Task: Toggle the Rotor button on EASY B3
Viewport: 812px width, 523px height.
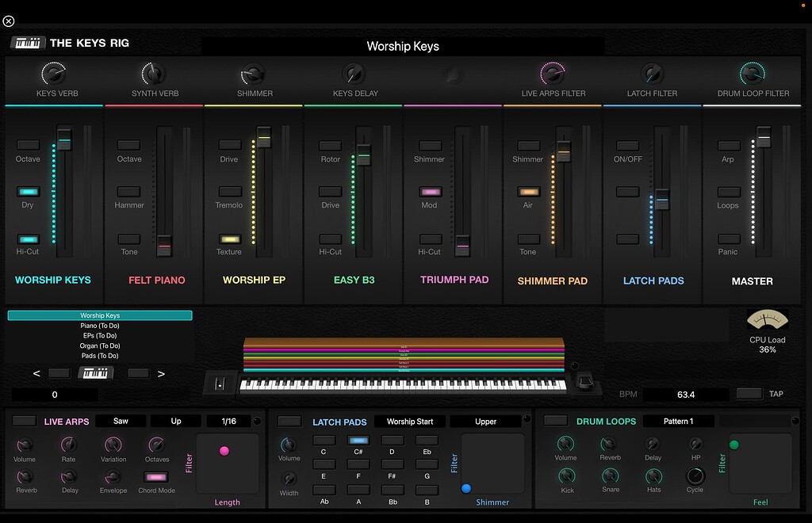Action: coord(329,147)
